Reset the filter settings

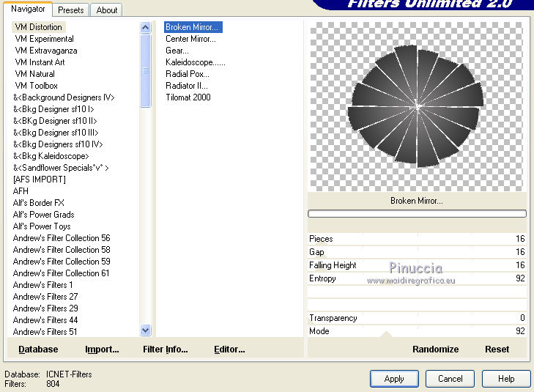point(497,350)
